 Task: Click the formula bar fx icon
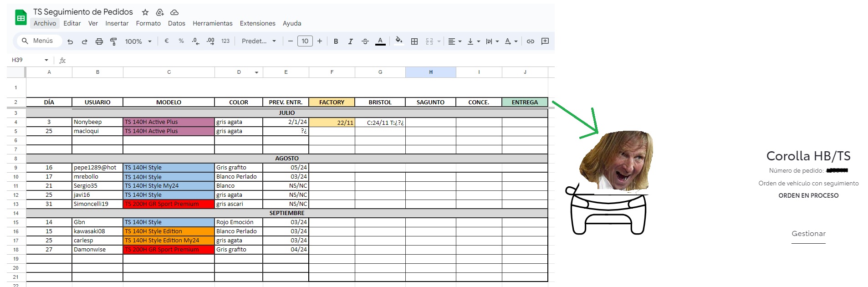point(62,60)
